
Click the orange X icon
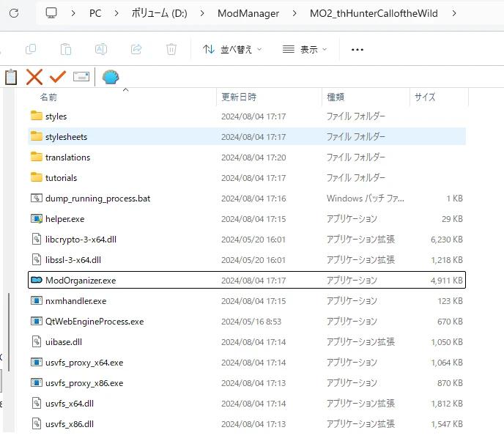point(34,77)
